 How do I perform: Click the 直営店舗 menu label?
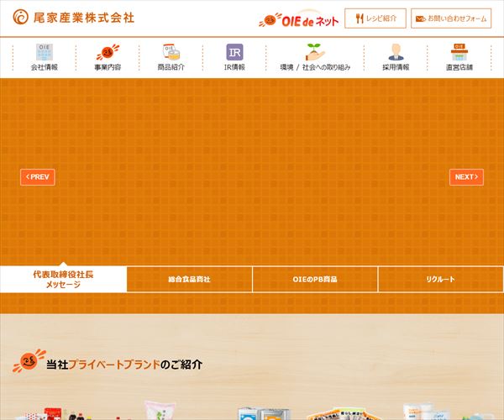click(x=459, y=67)
